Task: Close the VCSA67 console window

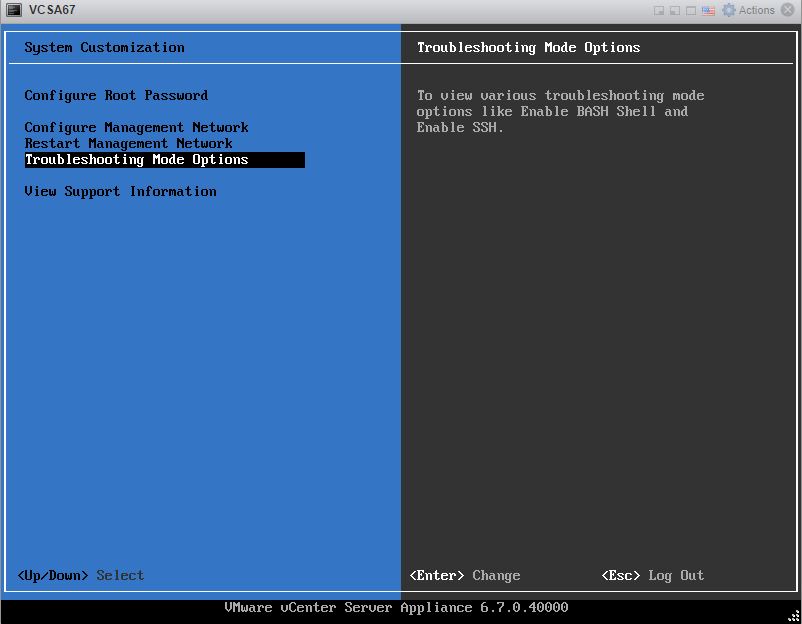Action: [788, 10]
